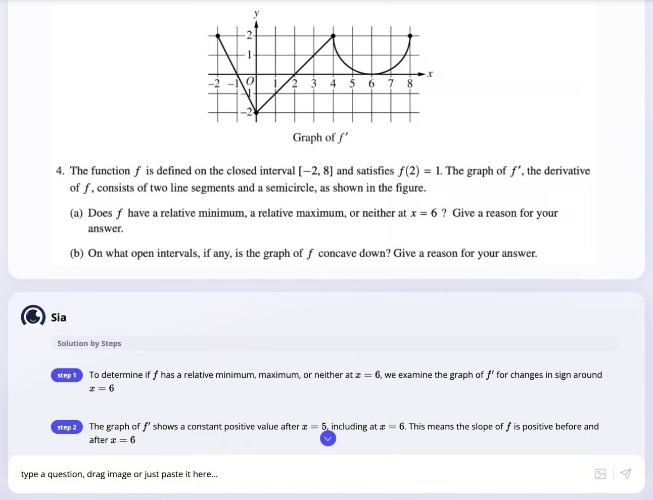This screenshot has height=500, width=653.
Task: Click the Solution by Steps header
Action: [89, 343]
